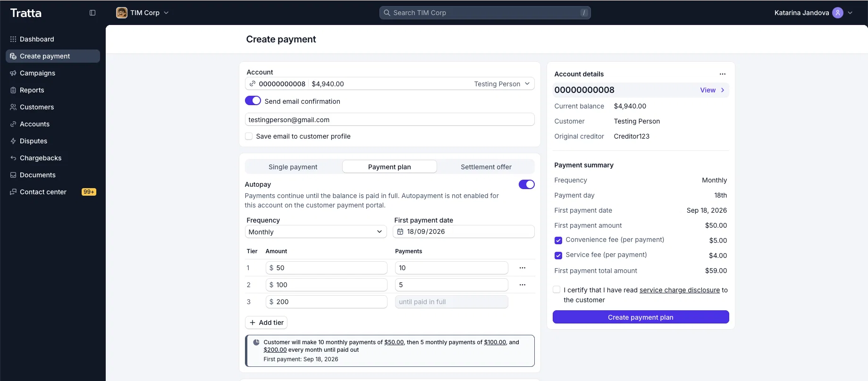Expand the user menu chevron
Screen dimensions: 868x381
(x=850, y=13)
